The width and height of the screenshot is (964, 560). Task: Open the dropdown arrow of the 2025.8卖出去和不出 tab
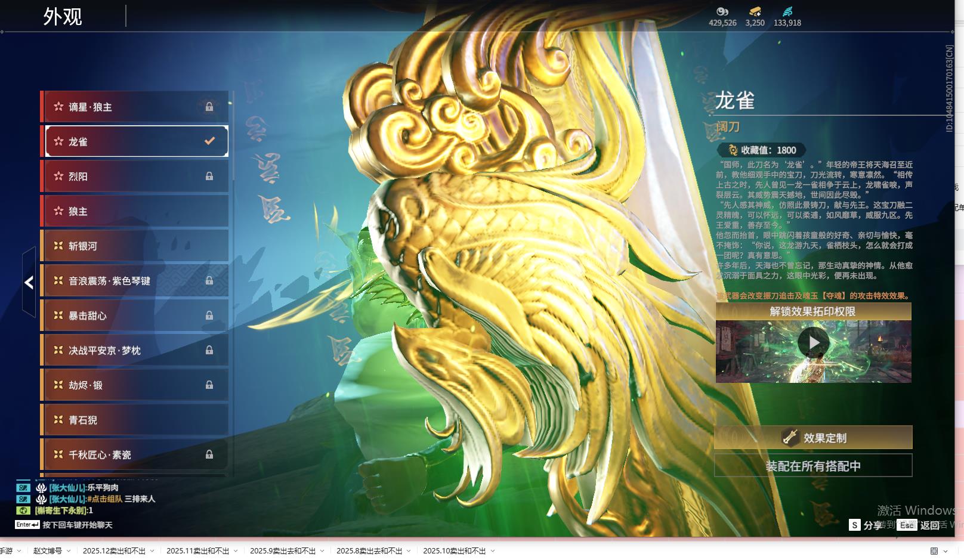coord(409,551)
